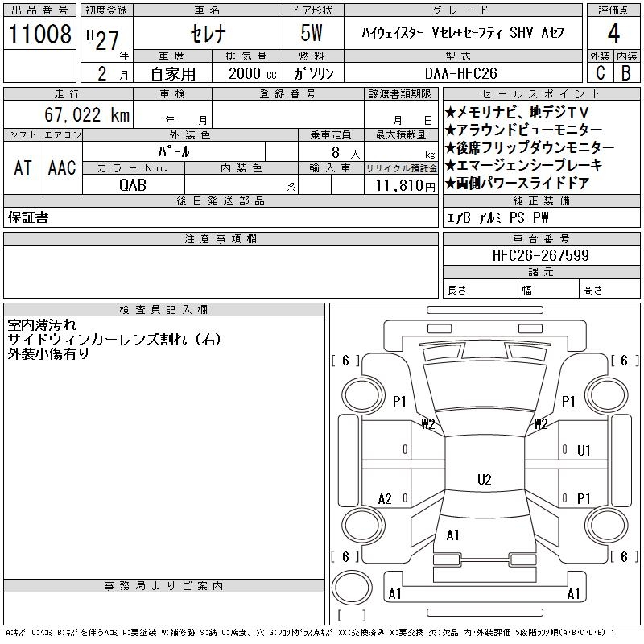This screenshot has width=644, height=644.
Task: Select the recycle deposit 11,810円
Action: point(405,186)
